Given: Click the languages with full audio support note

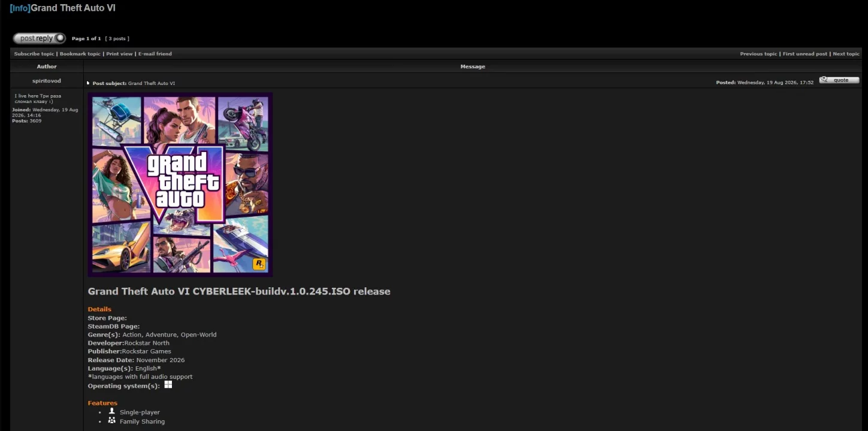Looking at the screenshot, I should click(x=140, y=377).
